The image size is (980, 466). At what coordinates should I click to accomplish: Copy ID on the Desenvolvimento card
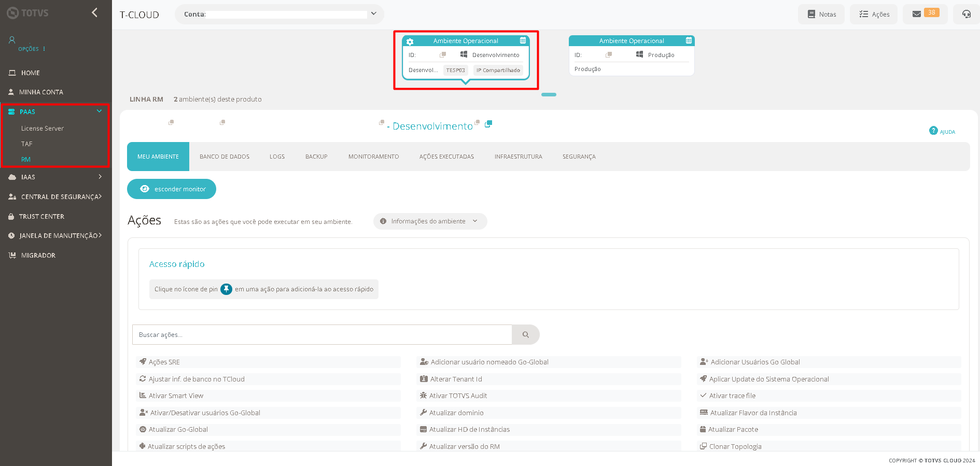coord(442,54)
